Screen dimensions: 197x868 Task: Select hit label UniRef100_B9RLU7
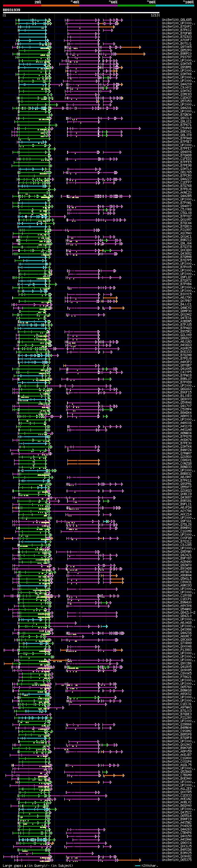tap(177, 379)
